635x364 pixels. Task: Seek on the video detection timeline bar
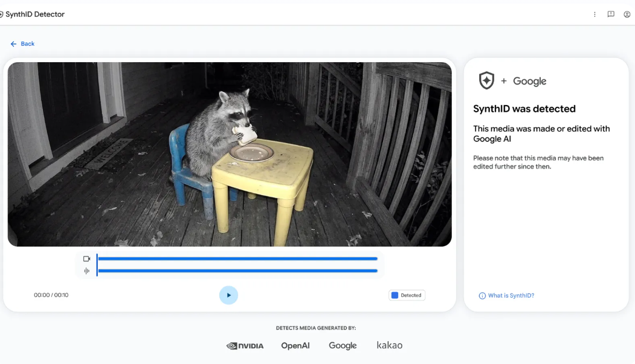tap(237, 259)
